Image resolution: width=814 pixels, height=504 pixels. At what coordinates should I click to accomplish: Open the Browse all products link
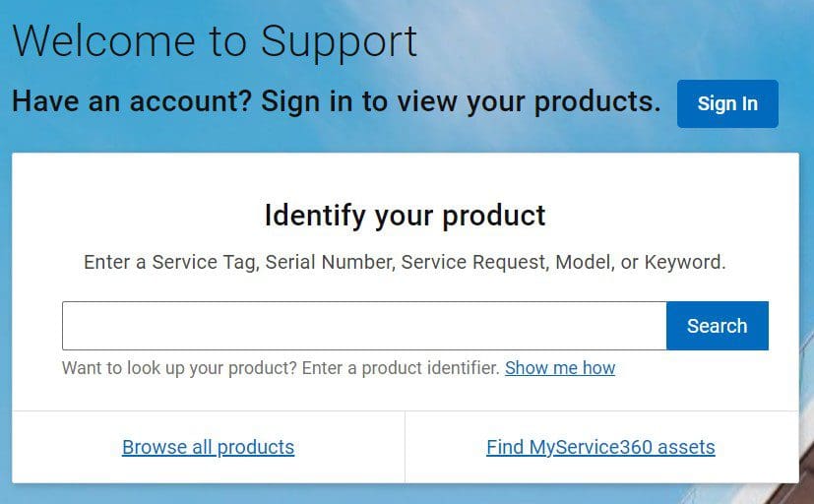[x=208, y=447]
